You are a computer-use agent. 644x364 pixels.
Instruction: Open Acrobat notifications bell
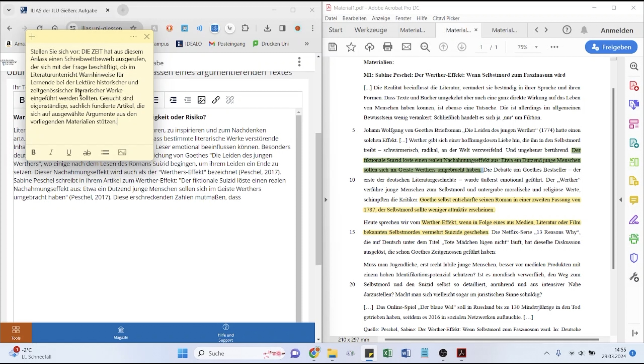pyautogui.click(x=584, y=30)
